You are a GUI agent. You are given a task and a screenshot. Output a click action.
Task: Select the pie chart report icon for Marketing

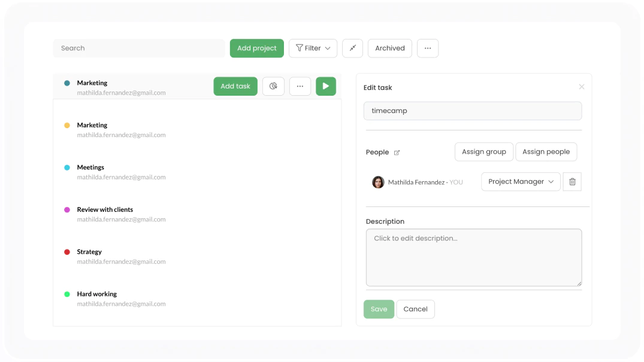tap(273, 86)
